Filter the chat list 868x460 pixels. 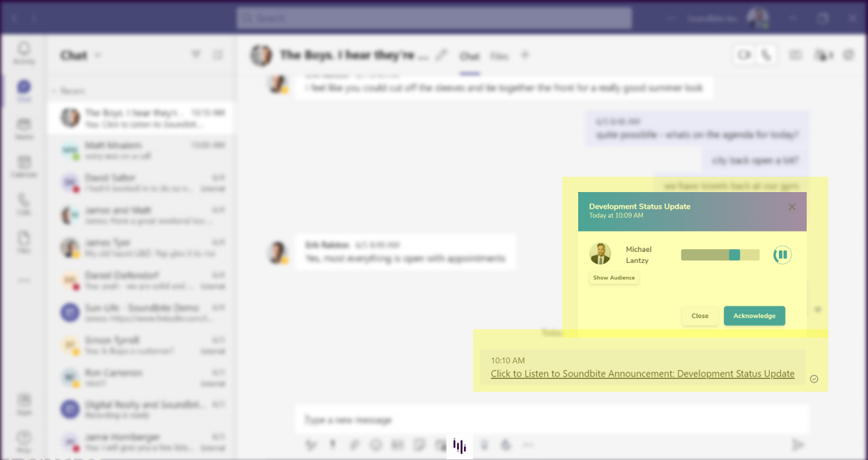click(x=196, y=55)
